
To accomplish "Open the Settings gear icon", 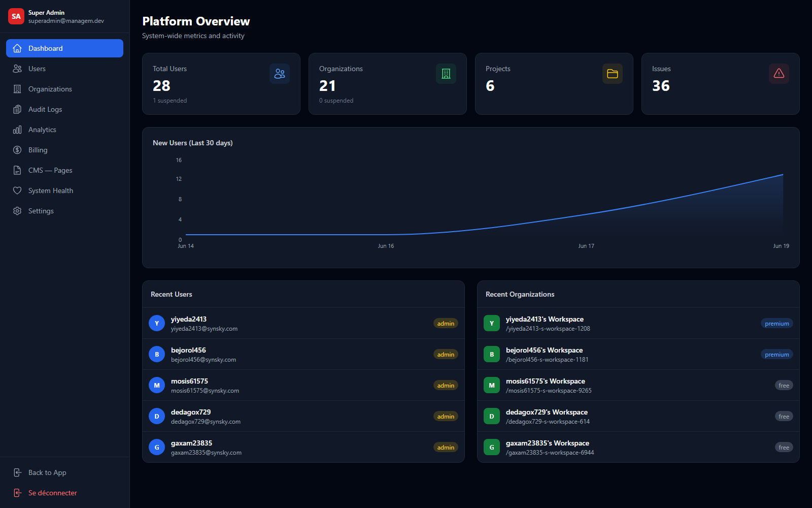I will [x=17, y=211].
